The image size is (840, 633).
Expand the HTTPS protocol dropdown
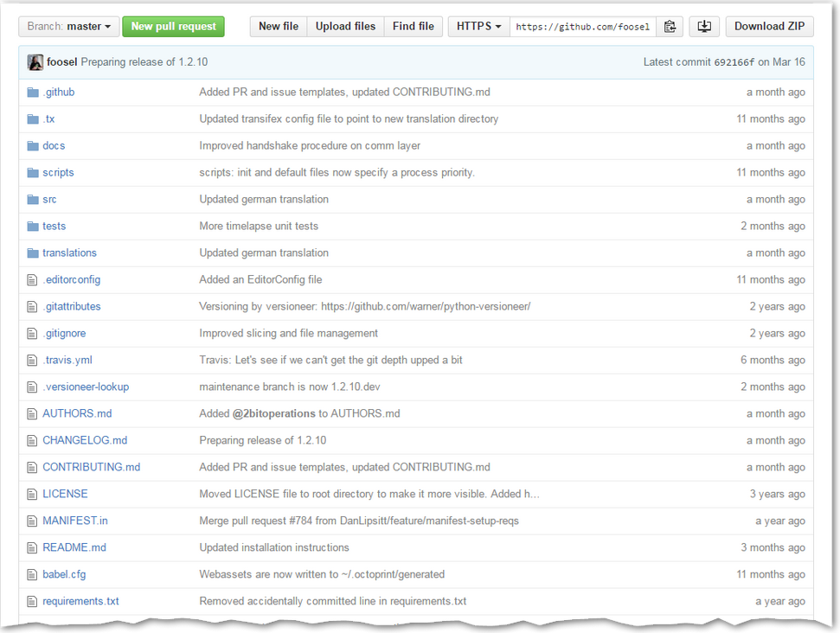pyautogui.click(x=478, y=27)
